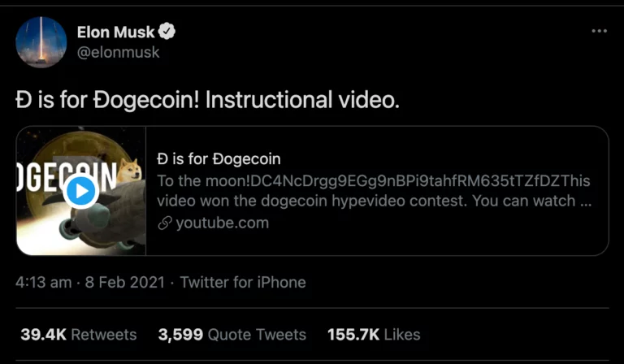
Task: Open the @elonmusk handle
Action: 118,52
